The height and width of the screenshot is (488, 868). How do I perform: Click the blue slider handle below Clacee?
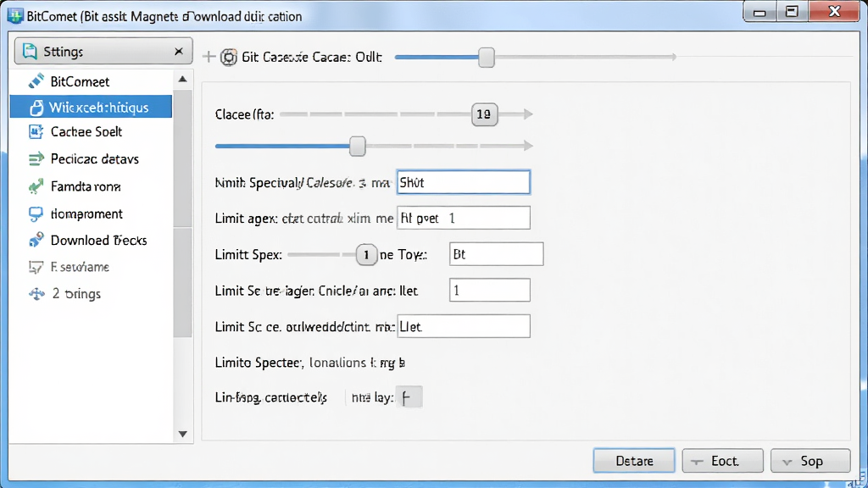(358, 146)
